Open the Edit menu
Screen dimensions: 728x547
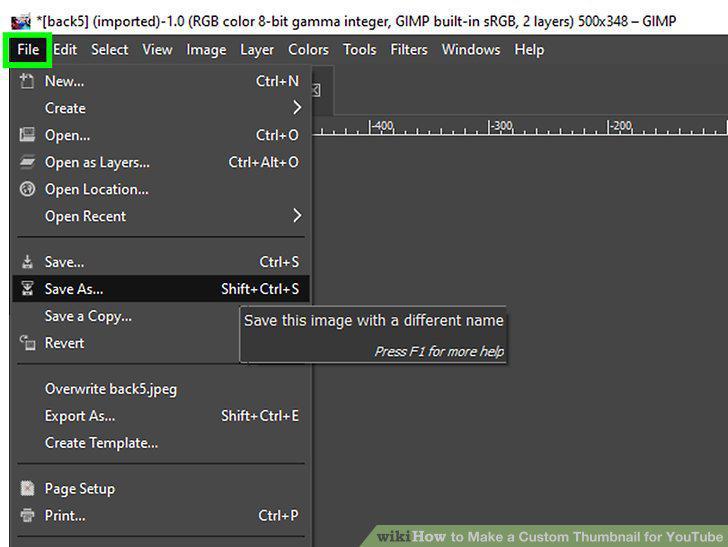point(65,50)
